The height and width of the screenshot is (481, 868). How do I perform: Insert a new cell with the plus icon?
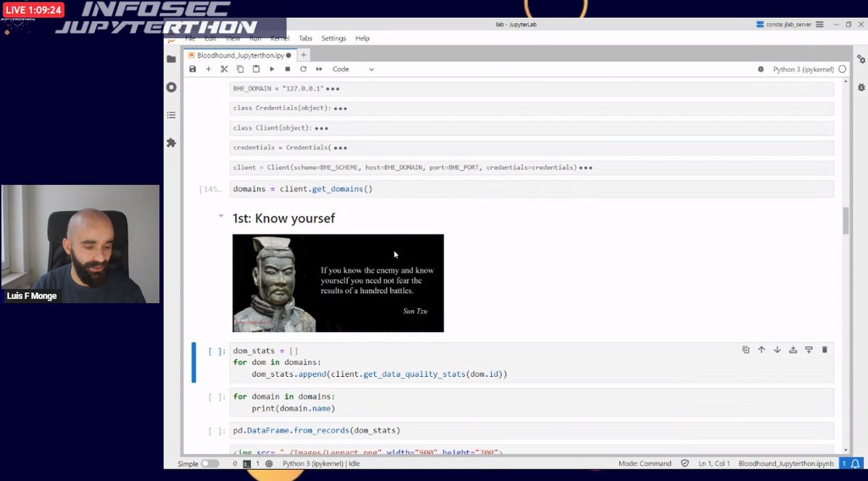point(208,69)
